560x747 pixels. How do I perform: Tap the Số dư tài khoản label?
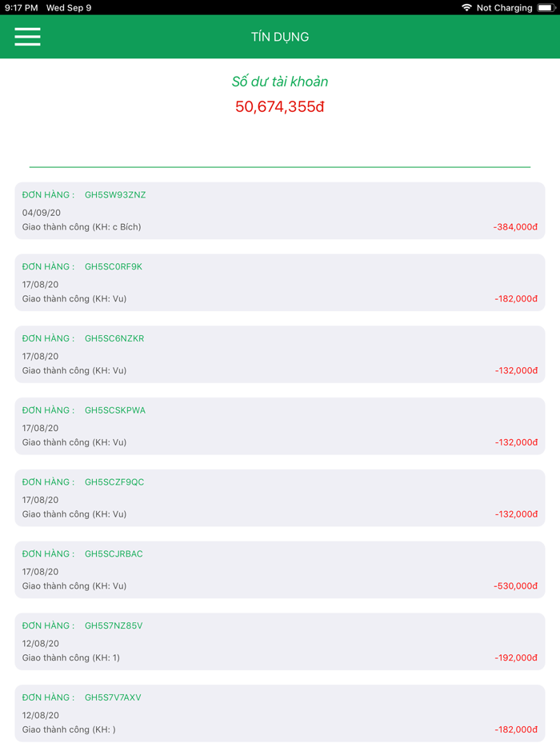280,82
